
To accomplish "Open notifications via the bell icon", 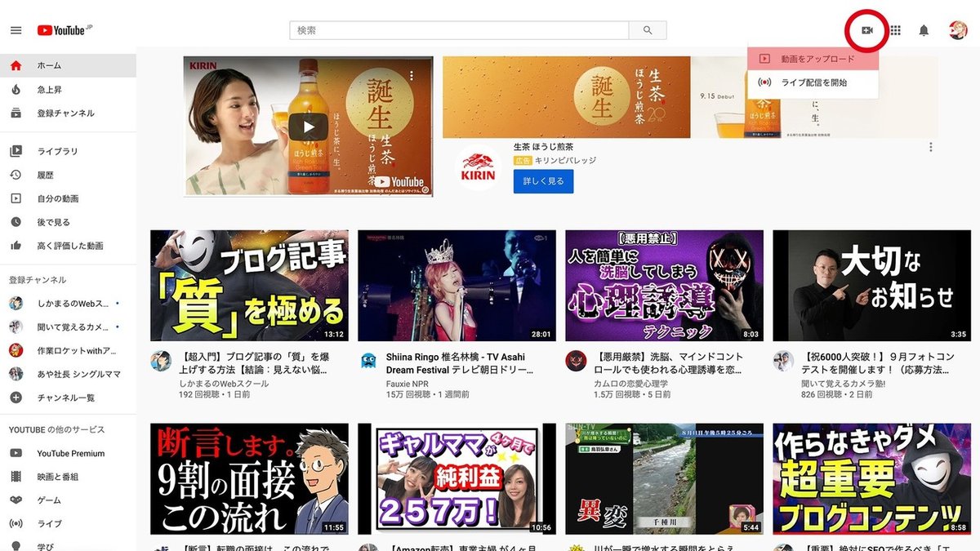I will (x=924, y=30).
